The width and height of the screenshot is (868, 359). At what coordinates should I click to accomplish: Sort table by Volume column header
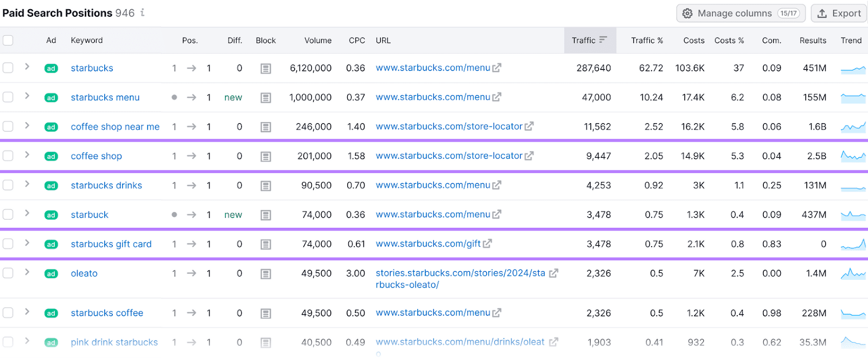(x=317, y=40)
